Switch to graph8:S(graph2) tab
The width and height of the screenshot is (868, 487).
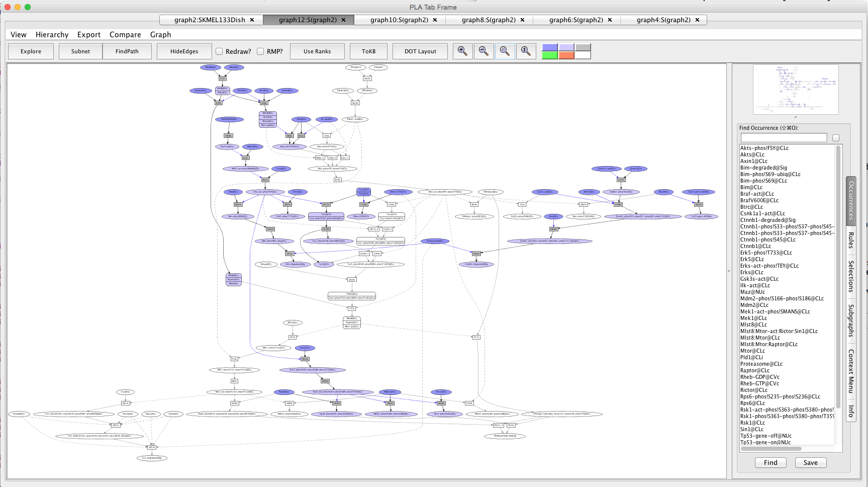point(489,20)
